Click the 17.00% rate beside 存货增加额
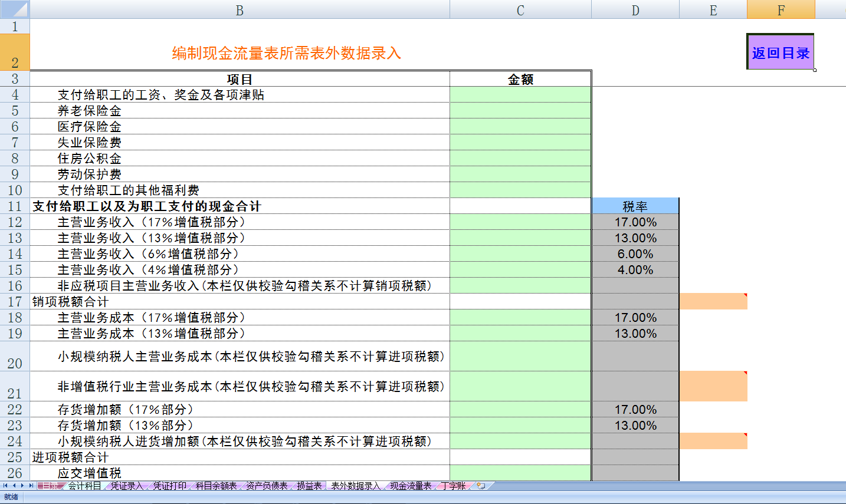Image resolution: width=846 pixels, height=504 pixels. tap(635, 410)
